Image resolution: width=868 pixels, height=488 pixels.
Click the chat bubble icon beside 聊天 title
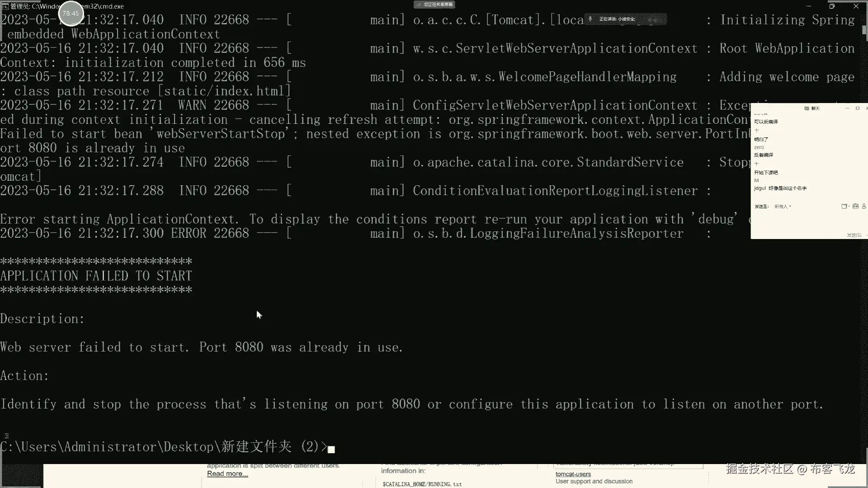point(807,108)
